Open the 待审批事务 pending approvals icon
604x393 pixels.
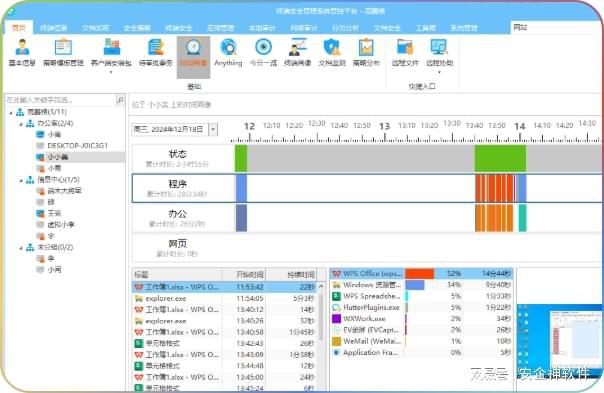coord(156,47)
